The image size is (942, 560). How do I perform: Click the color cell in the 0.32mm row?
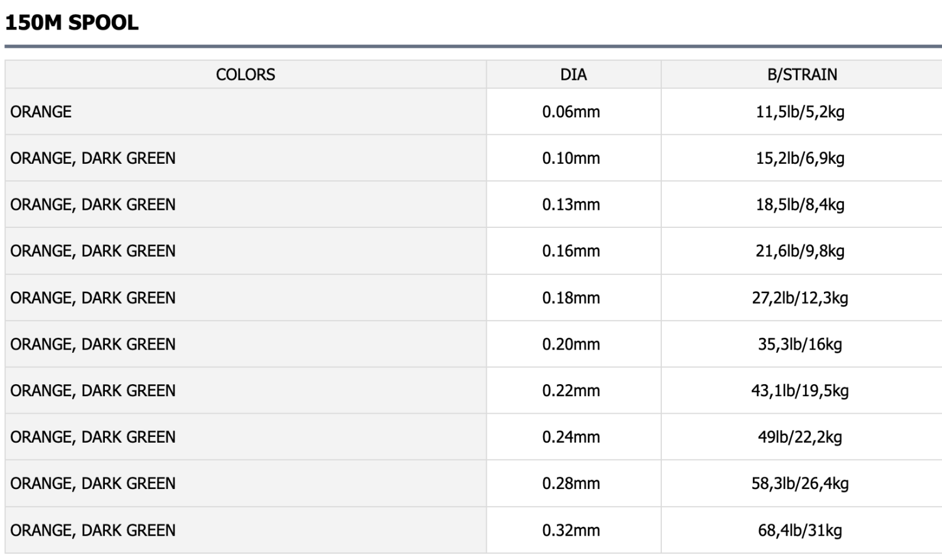click(x=93, y=530)
